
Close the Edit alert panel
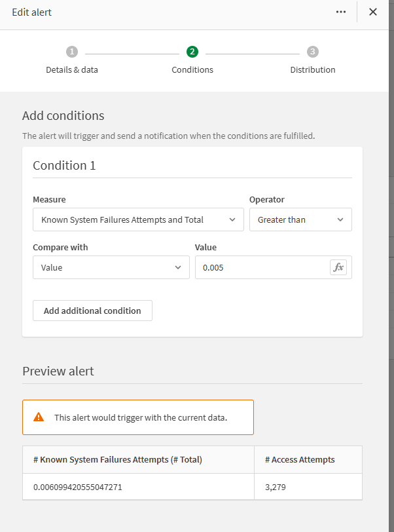373,12
